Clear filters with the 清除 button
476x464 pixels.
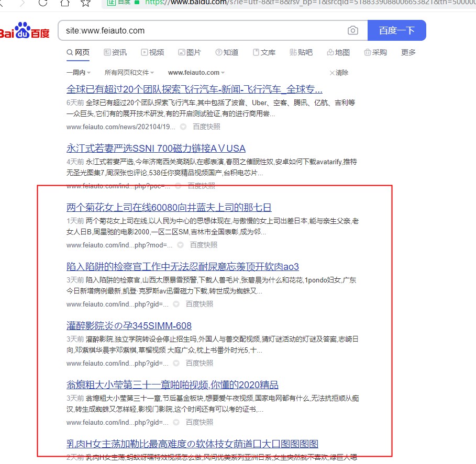click(x=339, y=73)
